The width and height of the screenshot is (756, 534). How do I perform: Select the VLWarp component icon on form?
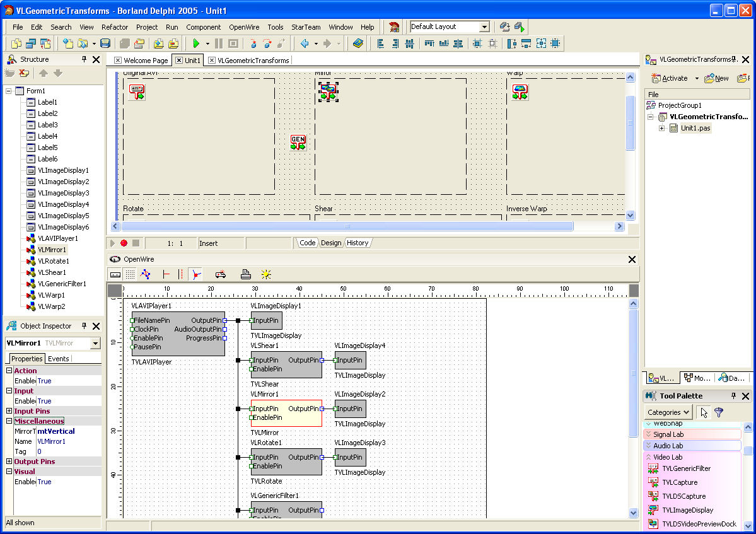pyautogui.click(x=520, y=91)
